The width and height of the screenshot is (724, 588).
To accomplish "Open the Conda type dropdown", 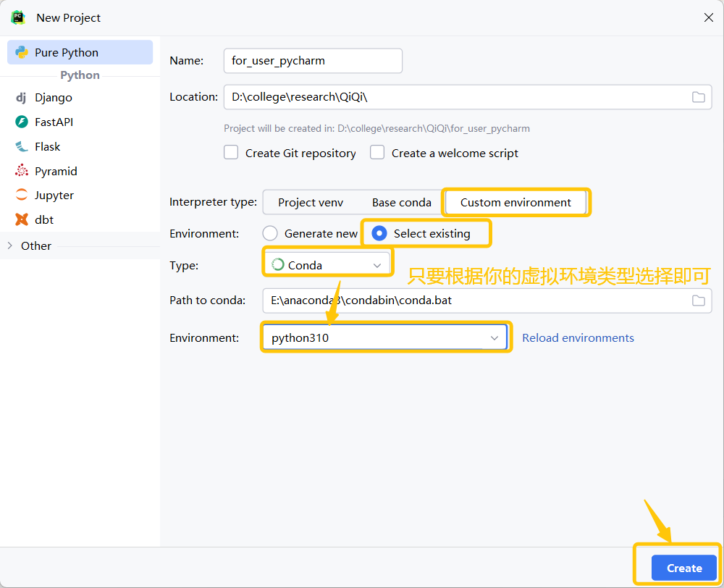I will click(x=326, y=265).
